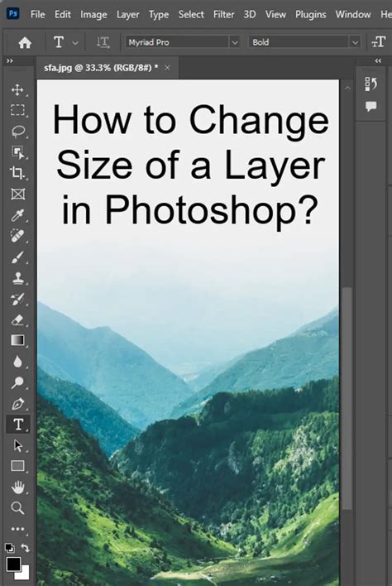Select the Pen tool
This screenshot has height=586, width=392.
pyautogui.click(x=17, y=404)
